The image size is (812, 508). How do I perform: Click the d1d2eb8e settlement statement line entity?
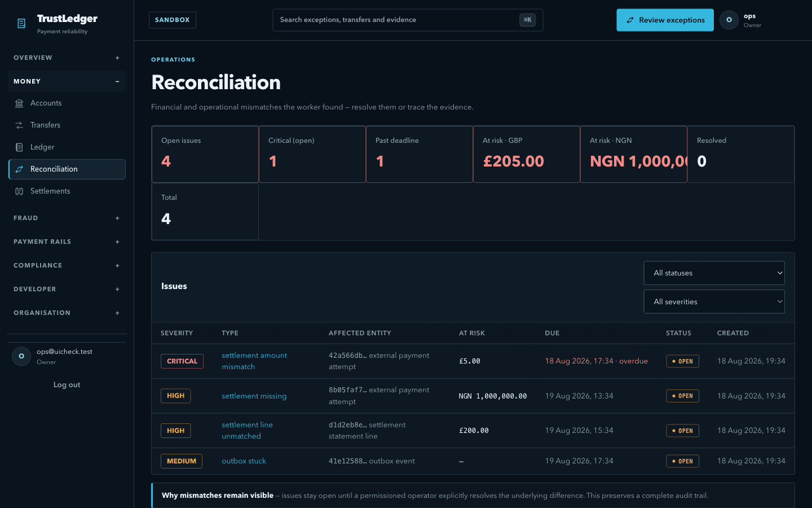[367, 431]
